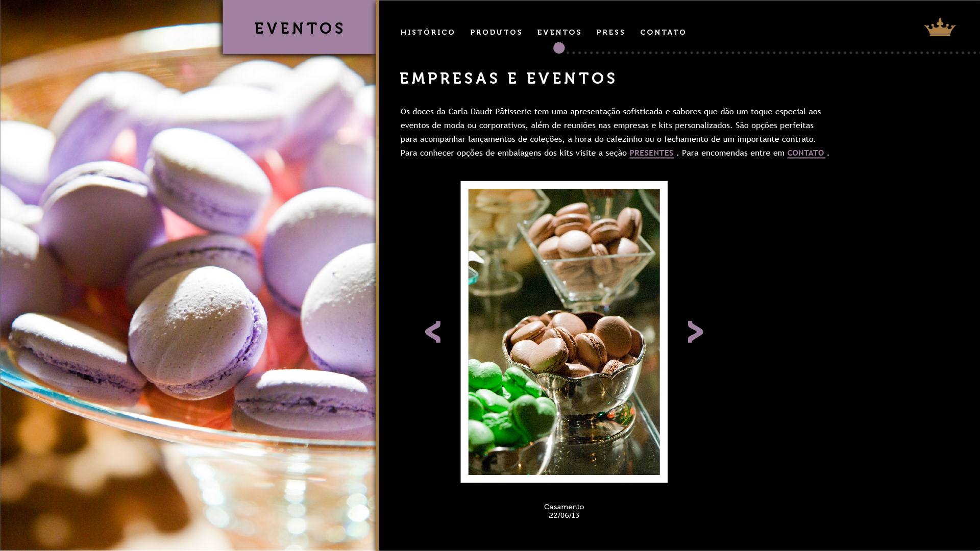Click the Empresas e Eventos heading
Image resolution: width=980 pixels, height=551 pixels.
click(508, 78)
